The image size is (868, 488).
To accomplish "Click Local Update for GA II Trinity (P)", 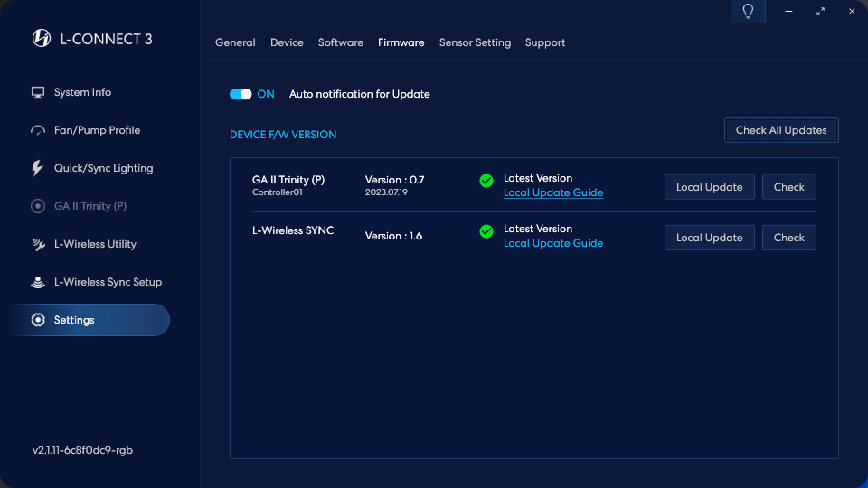I will point(709,187).
